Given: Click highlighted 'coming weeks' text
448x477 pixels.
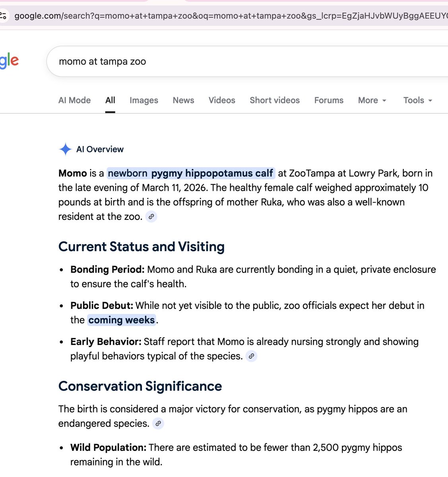Looking at the screenshot, I should tap(122, 320).
